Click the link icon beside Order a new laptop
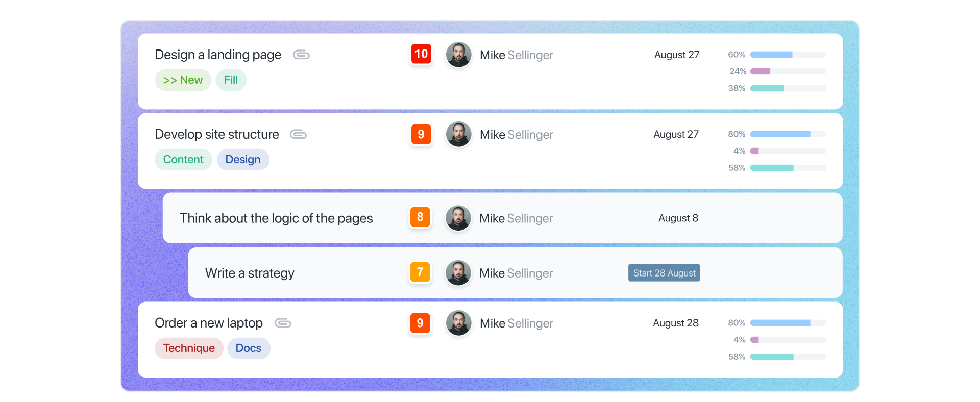The height and width of the screenshot is (402, 980). (283, 323)
